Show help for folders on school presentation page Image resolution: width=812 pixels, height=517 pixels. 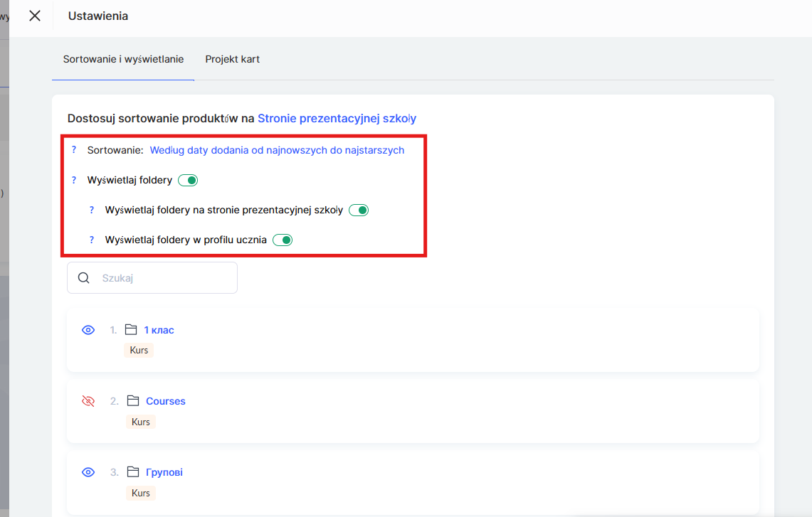[91, 210]
